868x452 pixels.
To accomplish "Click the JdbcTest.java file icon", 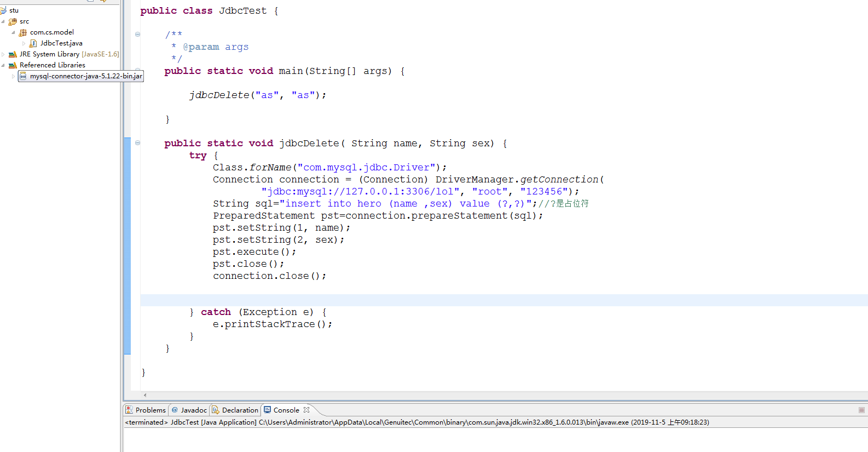I will pos(33,43).
